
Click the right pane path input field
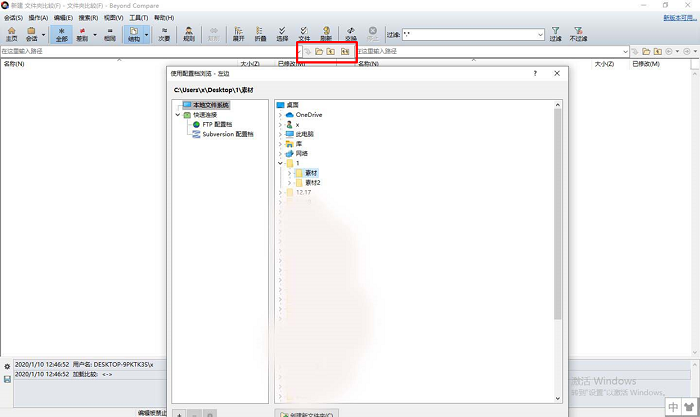489,51
